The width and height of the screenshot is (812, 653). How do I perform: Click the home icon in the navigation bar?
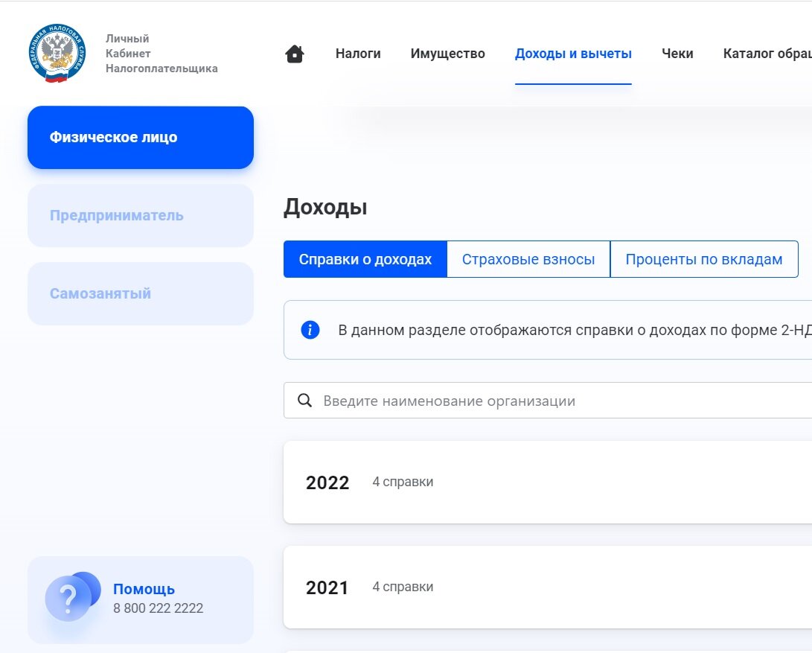tap(294, 54)
